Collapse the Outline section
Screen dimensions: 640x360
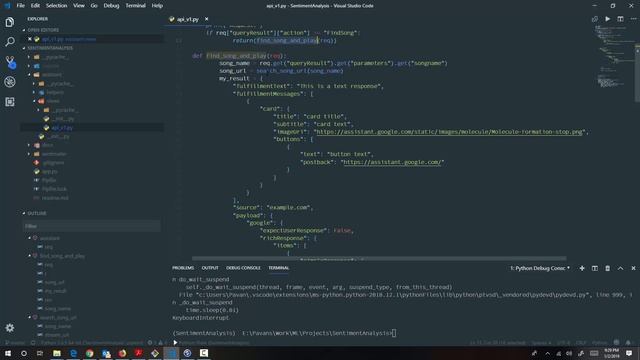click(x=24, y=213)
